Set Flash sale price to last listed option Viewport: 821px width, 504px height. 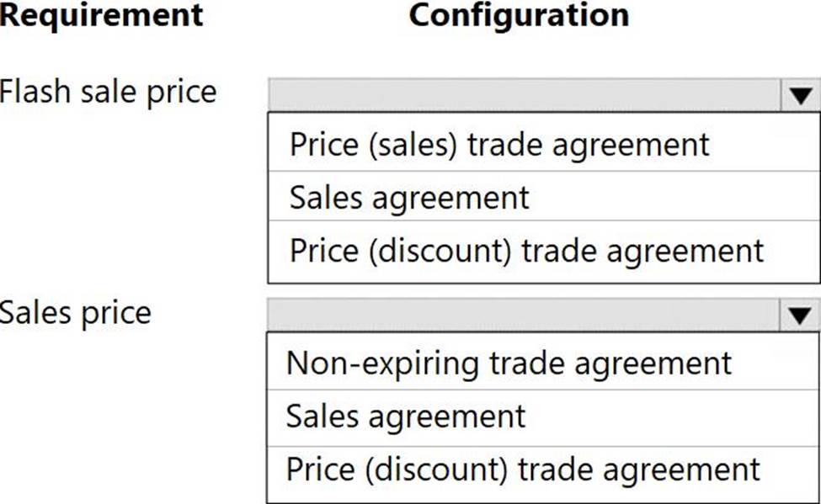tap(526, 251)
